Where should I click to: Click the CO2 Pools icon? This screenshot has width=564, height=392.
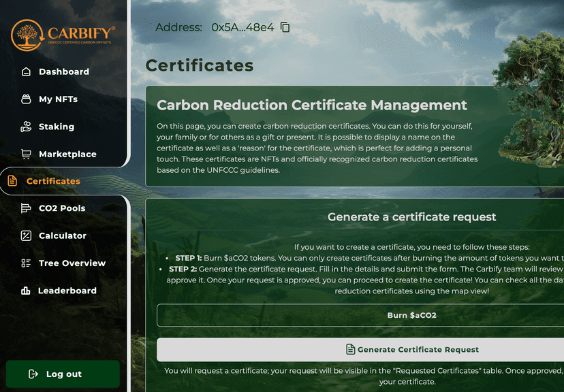click(25, 208)
